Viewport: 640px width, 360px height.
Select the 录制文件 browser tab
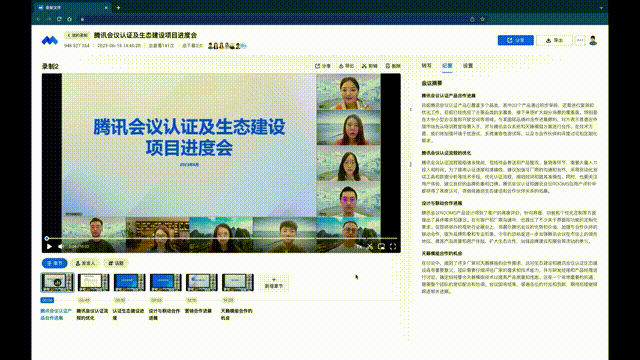click(x=72, y=7)
